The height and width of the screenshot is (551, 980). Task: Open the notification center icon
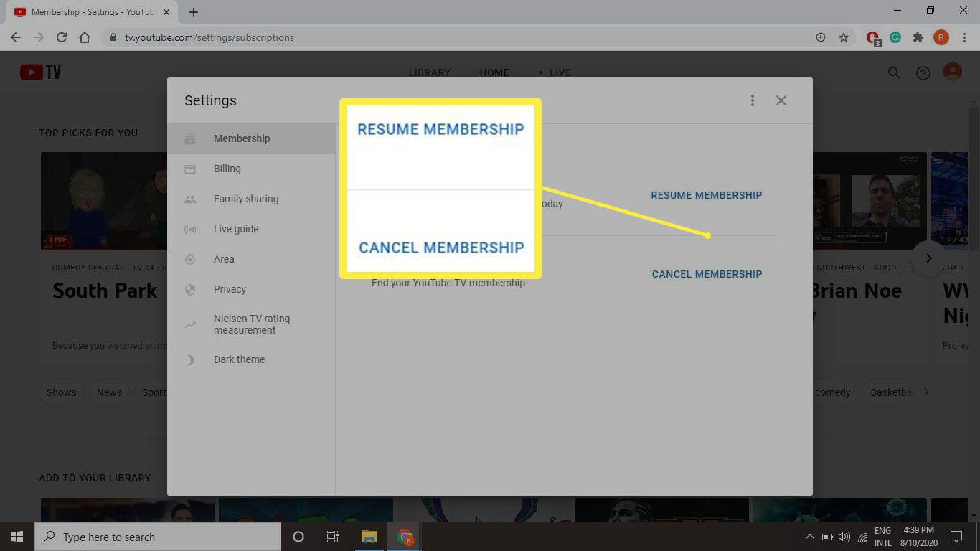point(956,537)
